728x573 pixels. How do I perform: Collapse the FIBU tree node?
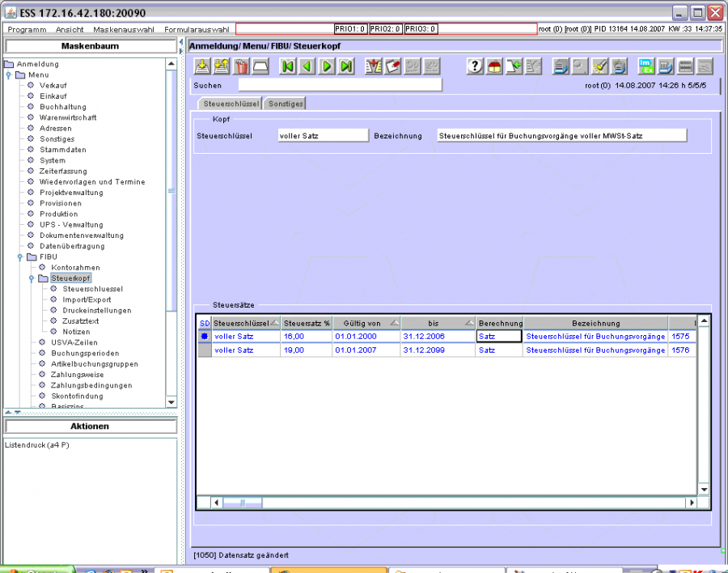pyautogui.click(x=20, y=257)
